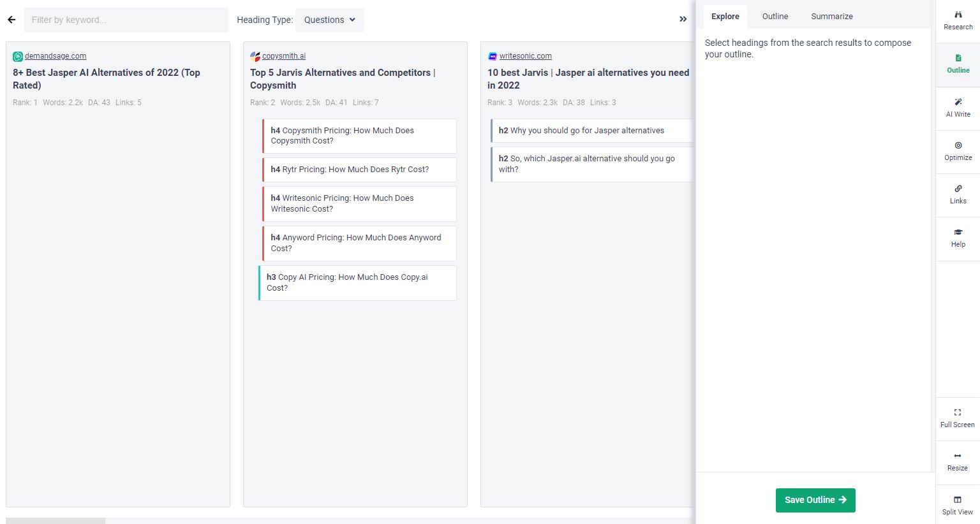Screen dimensions: 980x524
Task: Open demandsage.com link
Action: point(56,56)
